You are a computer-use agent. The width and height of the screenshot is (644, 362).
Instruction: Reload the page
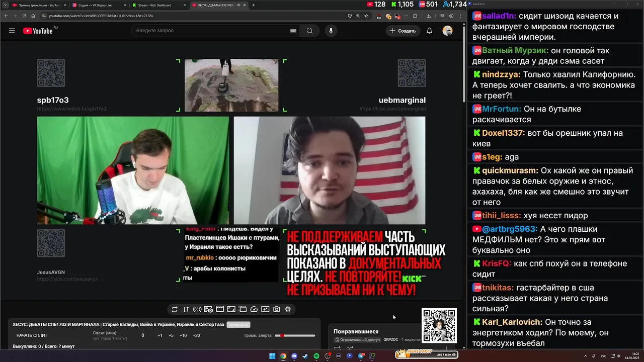[x=24, y=16]
